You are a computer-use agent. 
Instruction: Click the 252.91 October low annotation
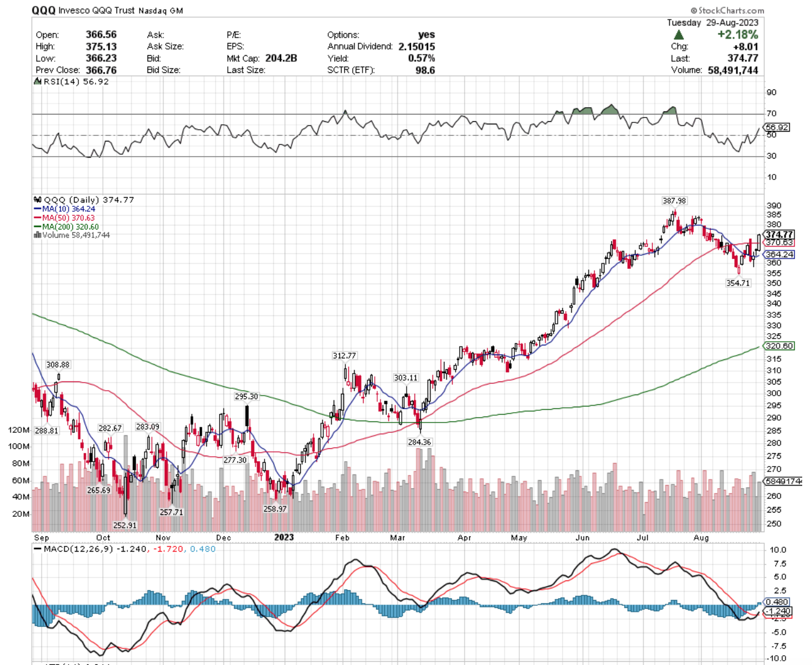[x=125, y=525]
